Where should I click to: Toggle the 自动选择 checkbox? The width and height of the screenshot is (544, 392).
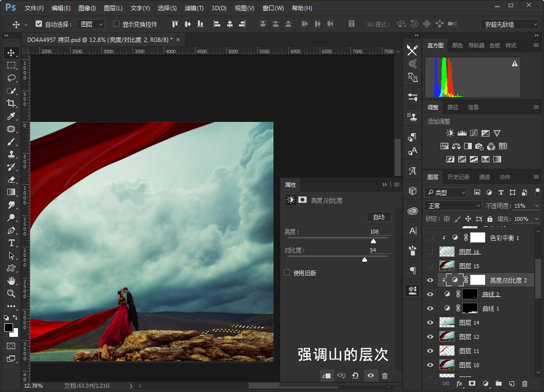[39, 24]
